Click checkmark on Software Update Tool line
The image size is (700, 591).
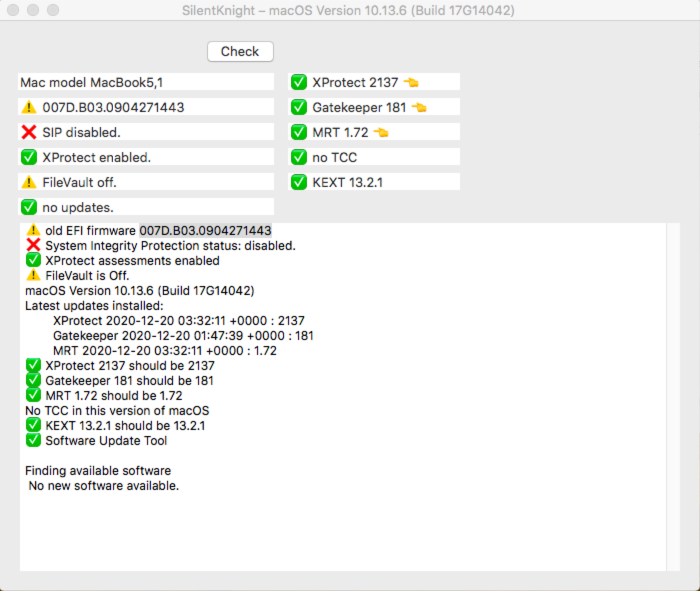click(x=33, y=440)
